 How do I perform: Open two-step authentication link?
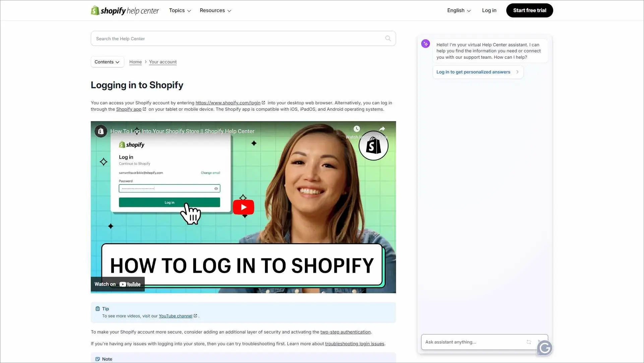[x=345, y=332]
